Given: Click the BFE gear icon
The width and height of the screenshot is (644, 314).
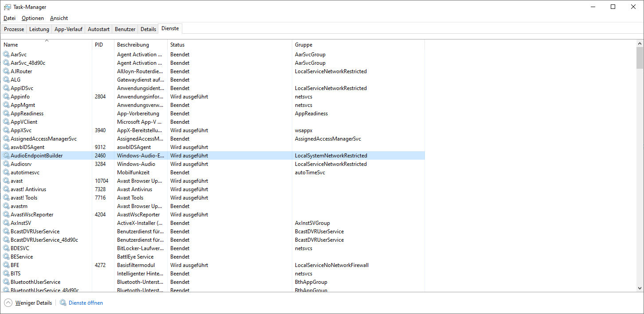Looking at the screenshot, I should click(x=6, y=265).
